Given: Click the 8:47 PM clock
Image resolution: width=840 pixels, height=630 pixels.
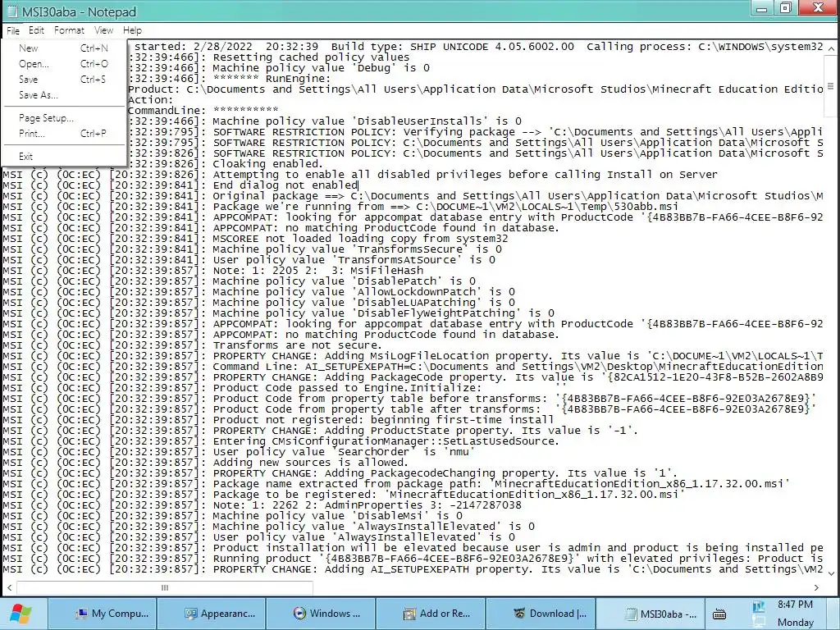Looking at the screenshot, I should [x=796, y=605].
